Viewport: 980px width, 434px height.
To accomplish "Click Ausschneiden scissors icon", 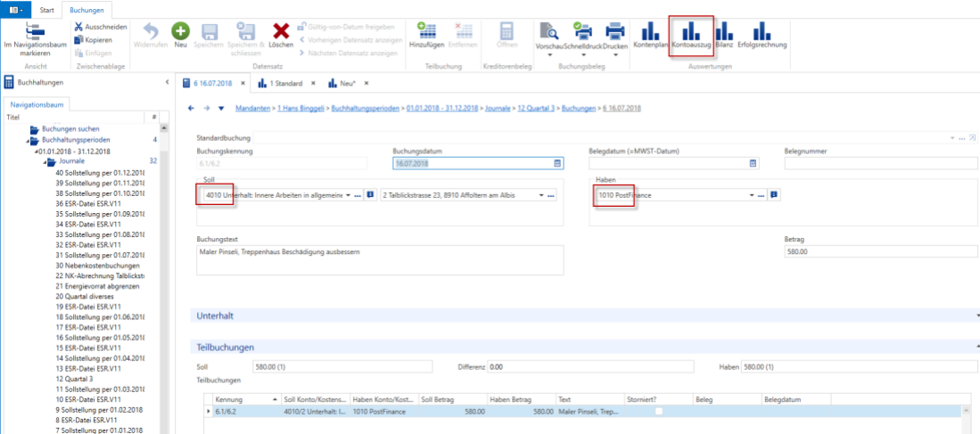I will click(x=78, y=27).
